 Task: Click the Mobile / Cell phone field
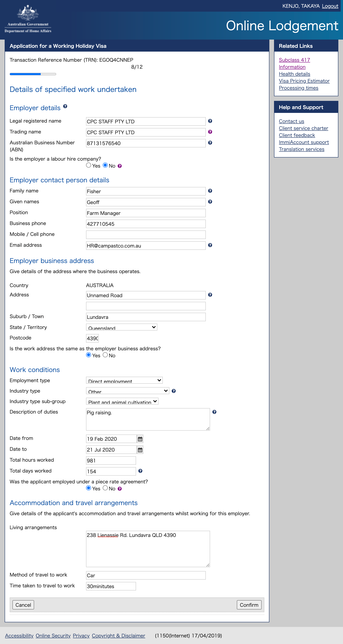click(146, 235)
